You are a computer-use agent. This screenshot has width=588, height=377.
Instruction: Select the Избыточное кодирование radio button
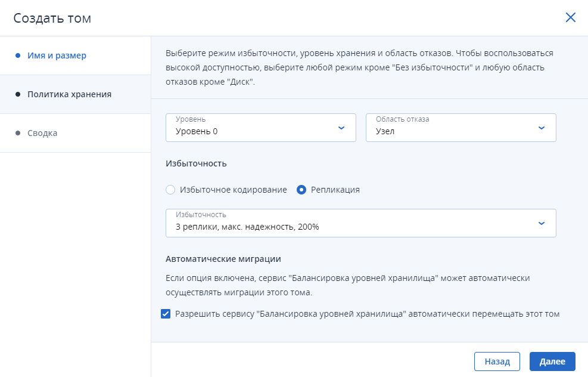pyautogui.click(x=170, y=190)
